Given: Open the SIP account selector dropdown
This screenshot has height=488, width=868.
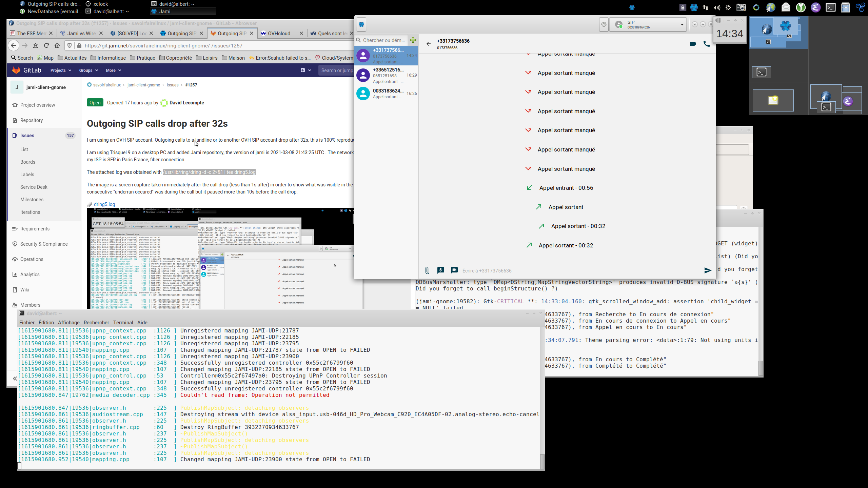Looking at the screenshot, I should point(648,24).
